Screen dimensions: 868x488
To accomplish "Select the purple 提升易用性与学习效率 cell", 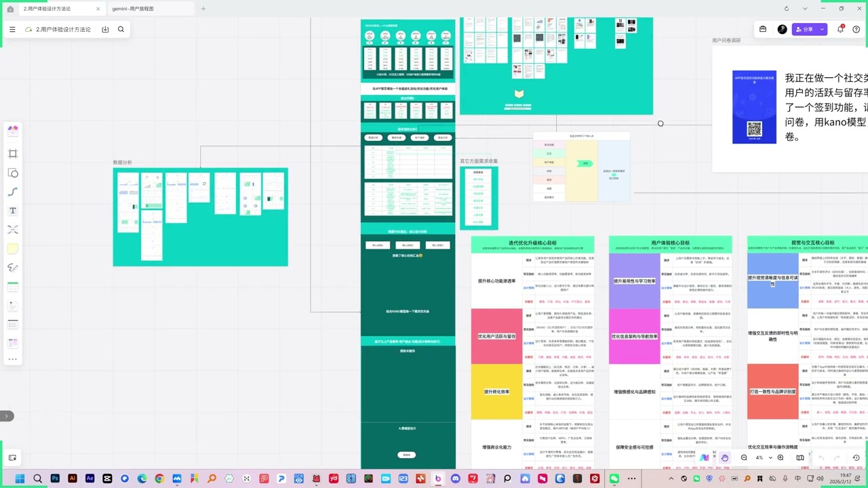I will coord(635,281).
